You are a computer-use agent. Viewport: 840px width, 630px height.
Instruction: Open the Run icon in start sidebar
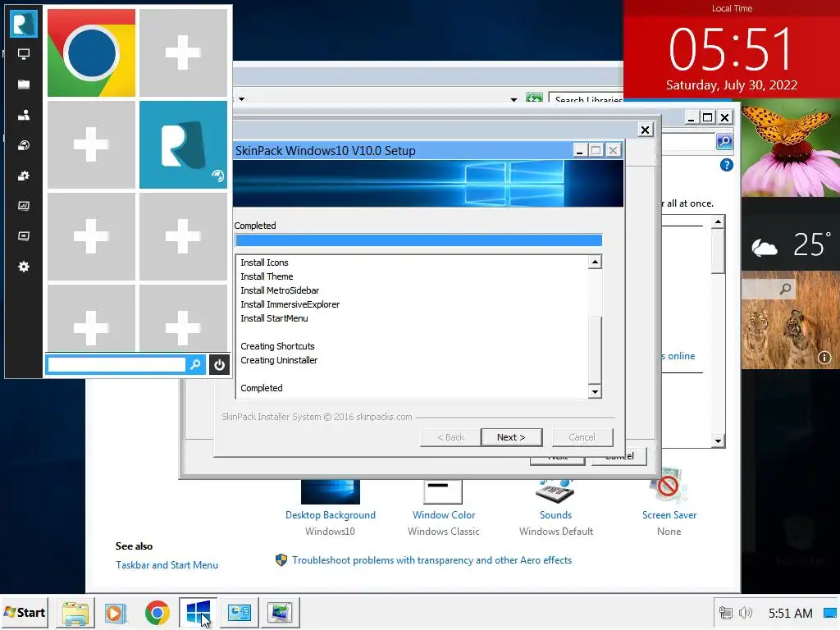24,236
